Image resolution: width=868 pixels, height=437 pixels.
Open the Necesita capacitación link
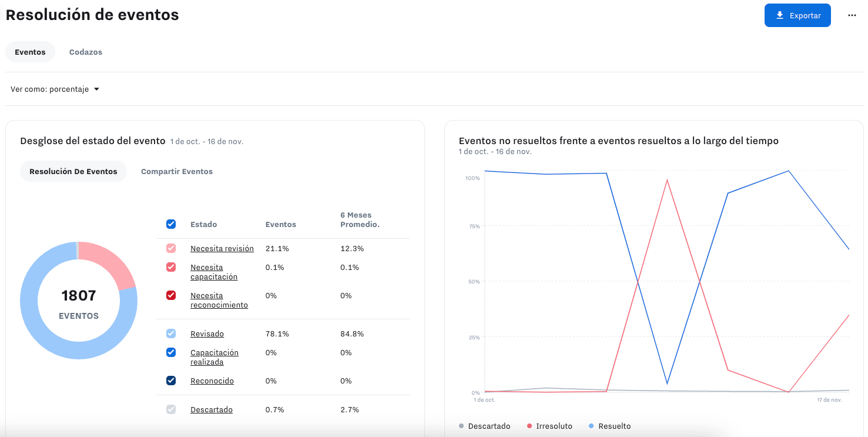(214, 272)
